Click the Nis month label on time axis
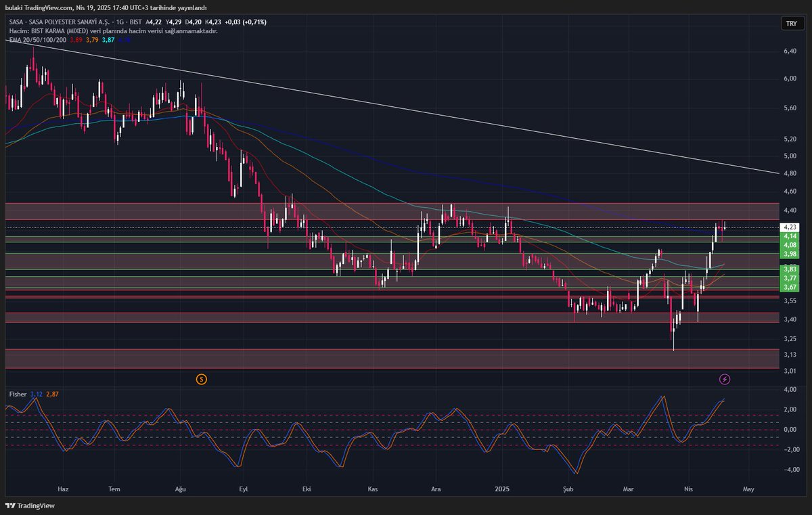812x515 pixels. (689, 488)
